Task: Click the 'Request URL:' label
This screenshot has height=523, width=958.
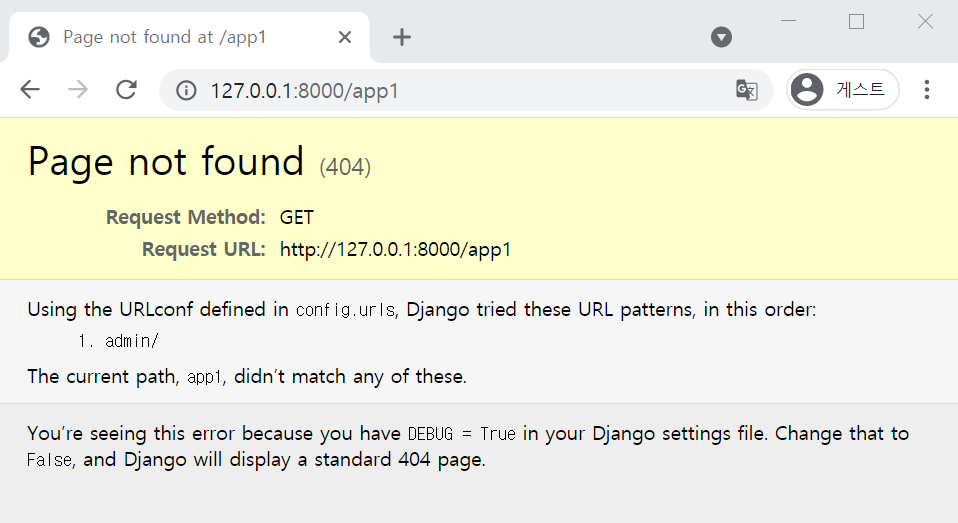Action: tap(204, 249)
